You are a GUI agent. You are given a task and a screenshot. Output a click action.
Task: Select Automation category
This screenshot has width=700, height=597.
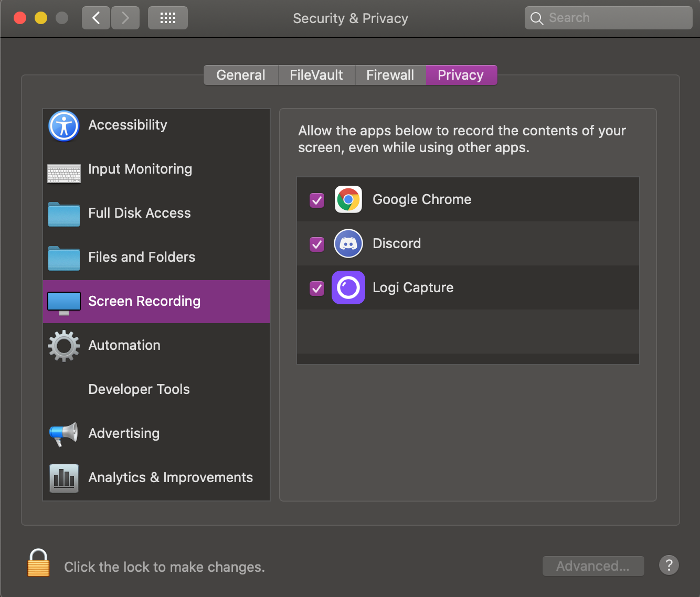156,346
